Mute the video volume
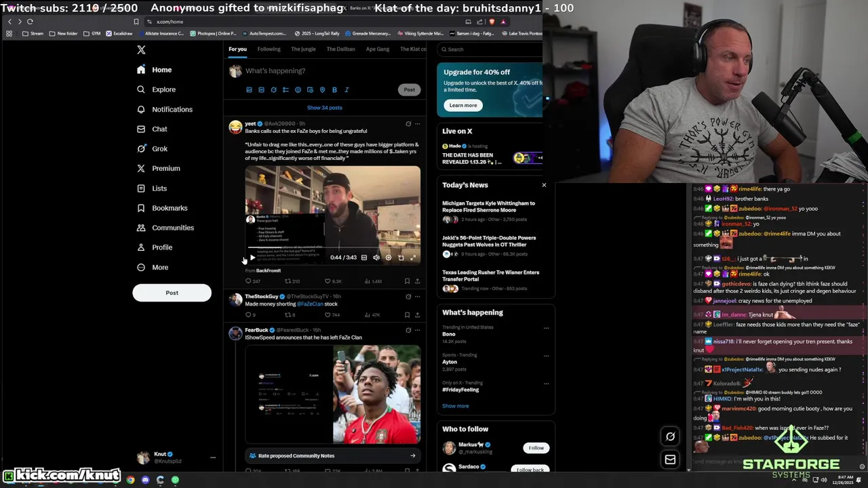This screenshot has height=488, width=868. pyautogui.click(x=376, y=258)
